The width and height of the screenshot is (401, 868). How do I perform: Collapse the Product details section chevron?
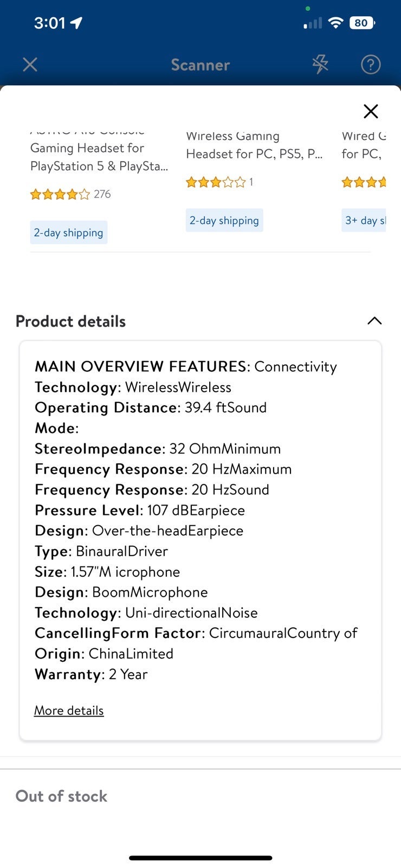coord(374,321)
